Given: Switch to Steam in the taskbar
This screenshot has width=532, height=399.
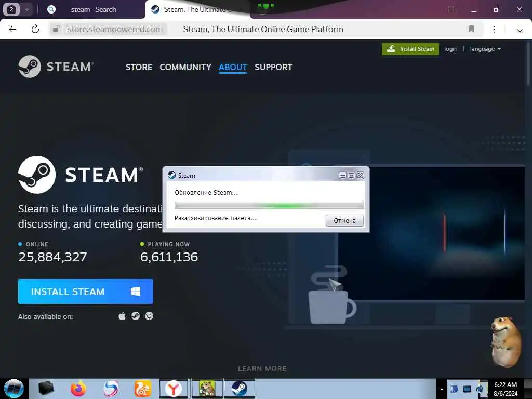Looking at the screenshot, I should 240,389.
